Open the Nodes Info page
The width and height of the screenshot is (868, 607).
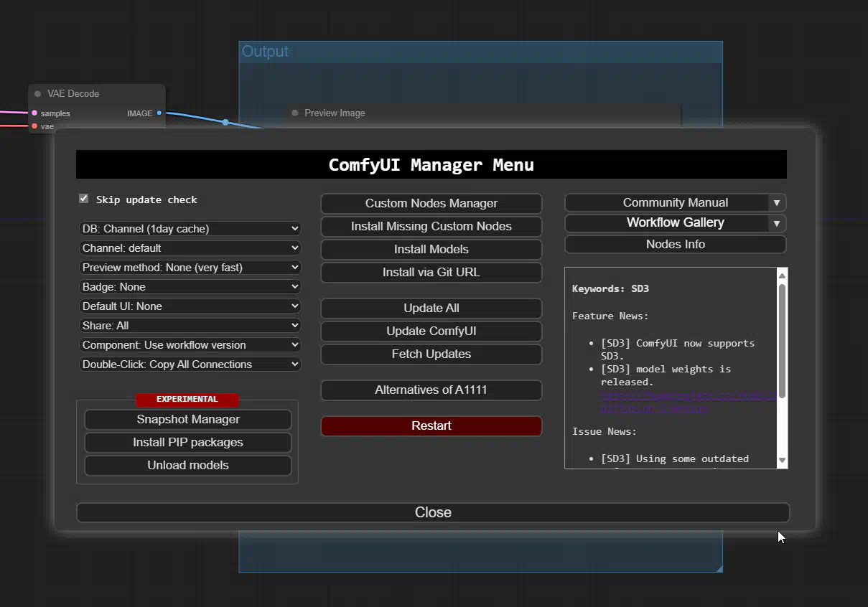(676, 245)
